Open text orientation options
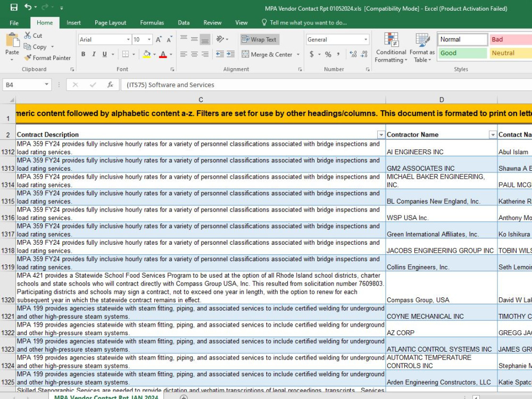Image resolution: width=532 pixels, height=399 pixels. click(x=222, y=39)
